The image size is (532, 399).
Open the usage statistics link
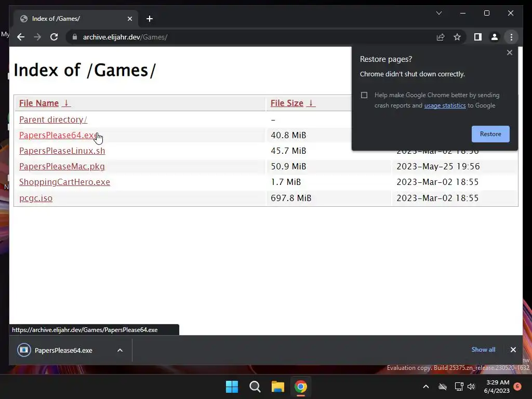(445, 105)
